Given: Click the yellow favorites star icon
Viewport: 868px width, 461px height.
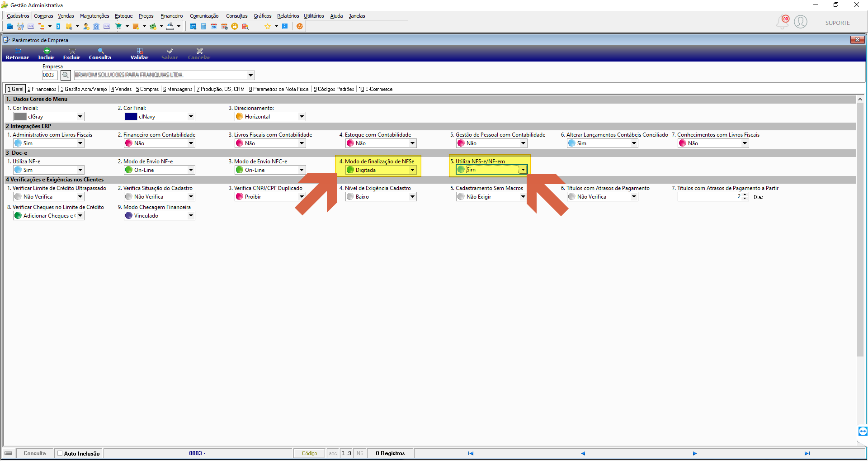Looking at the screenshot, I should [268, 26].
